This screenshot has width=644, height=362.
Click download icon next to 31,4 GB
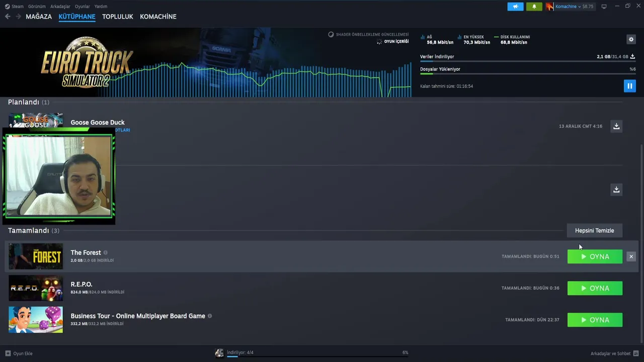[x=632, y=56]
